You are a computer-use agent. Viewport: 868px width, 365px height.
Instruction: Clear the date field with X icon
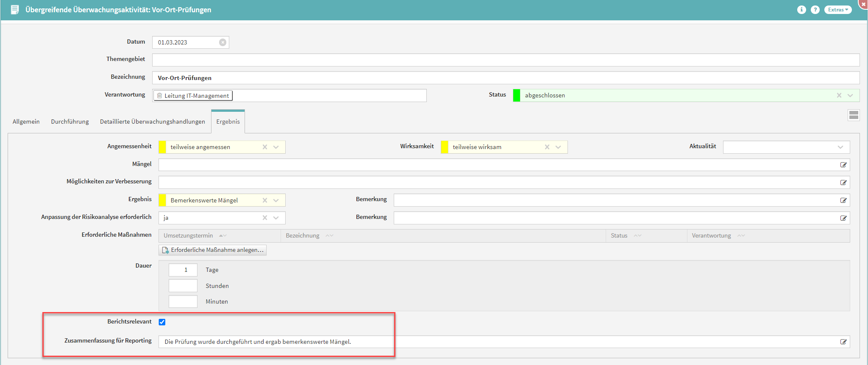coord(223,42)
